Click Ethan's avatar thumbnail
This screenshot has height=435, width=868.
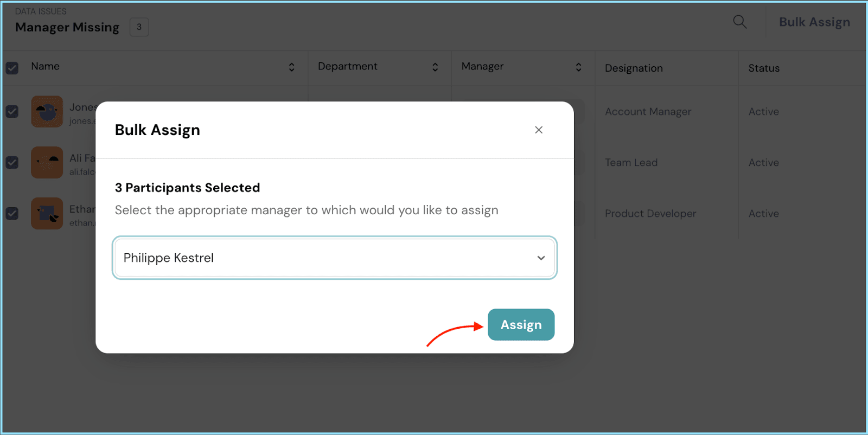point(47,214)
